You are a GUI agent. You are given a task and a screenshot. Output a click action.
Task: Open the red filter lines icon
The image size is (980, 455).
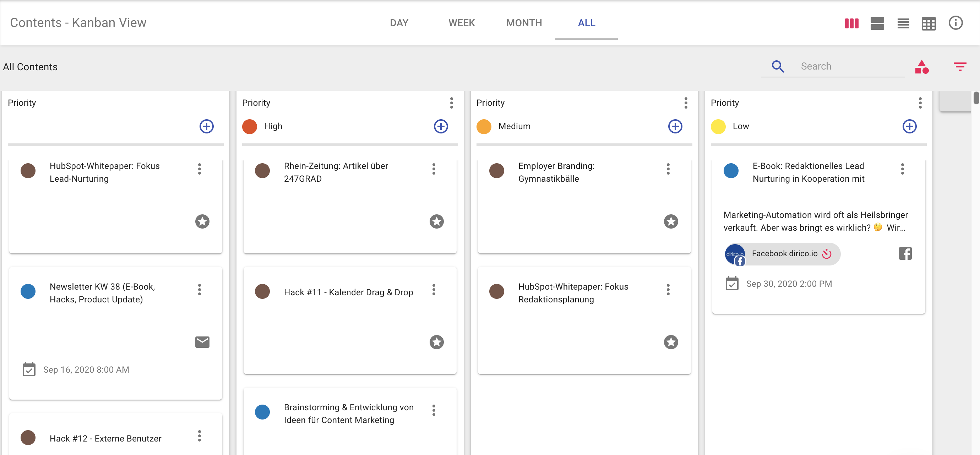(x=959, y=66)
